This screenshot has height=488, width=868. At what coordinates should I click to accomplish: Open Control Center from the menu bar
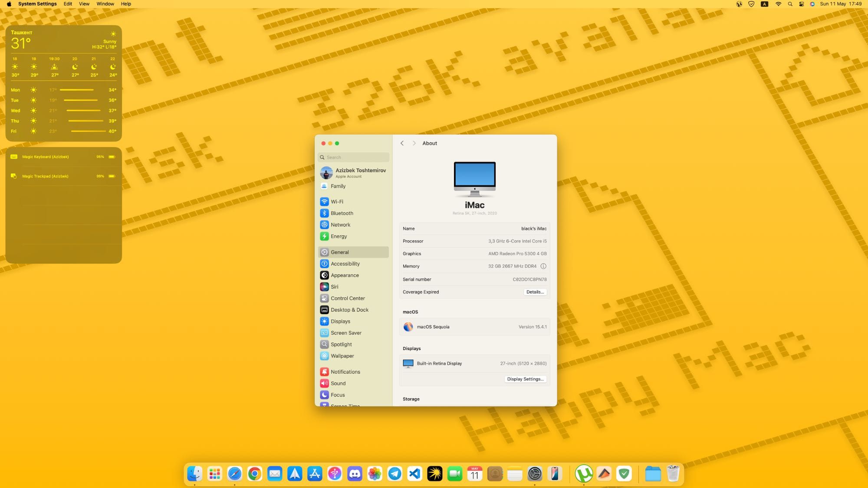pyautogui.click(x=802, y=4)
